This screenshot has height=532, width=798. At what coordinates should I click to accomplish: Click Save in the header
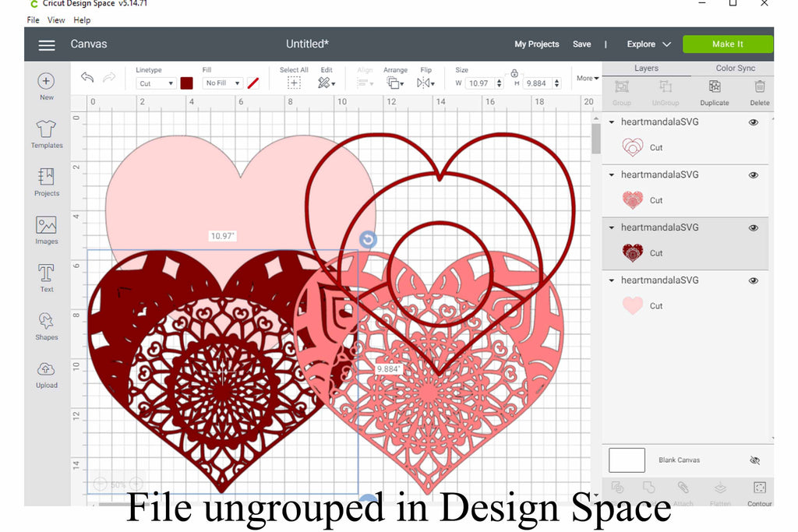pyautogui.click(x=581, y=44)
